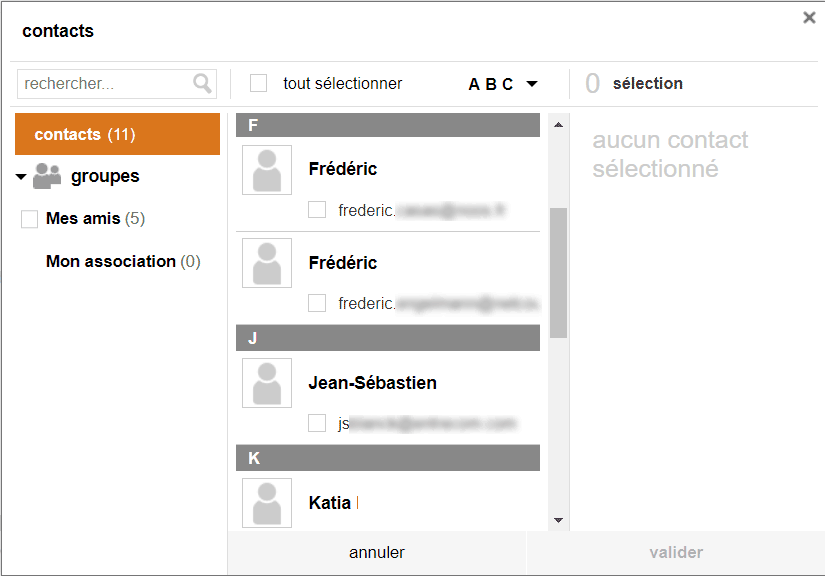Select the contacts (11) tab
Viewport: 825px width, 576px height.
coord(117,134)
